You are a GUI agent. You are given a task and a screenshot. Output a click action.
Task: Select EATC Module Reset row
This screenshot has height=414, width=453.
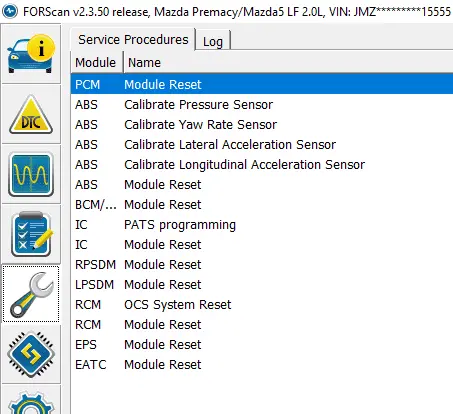pyautogui.click(x=262, y=364)
